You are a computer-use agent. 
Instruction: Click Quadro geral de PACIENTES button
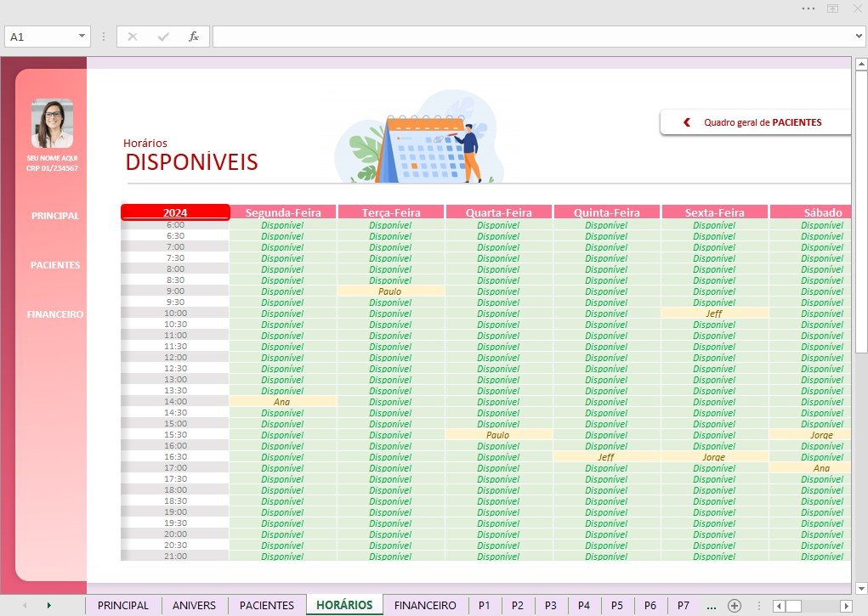point(755,122)
